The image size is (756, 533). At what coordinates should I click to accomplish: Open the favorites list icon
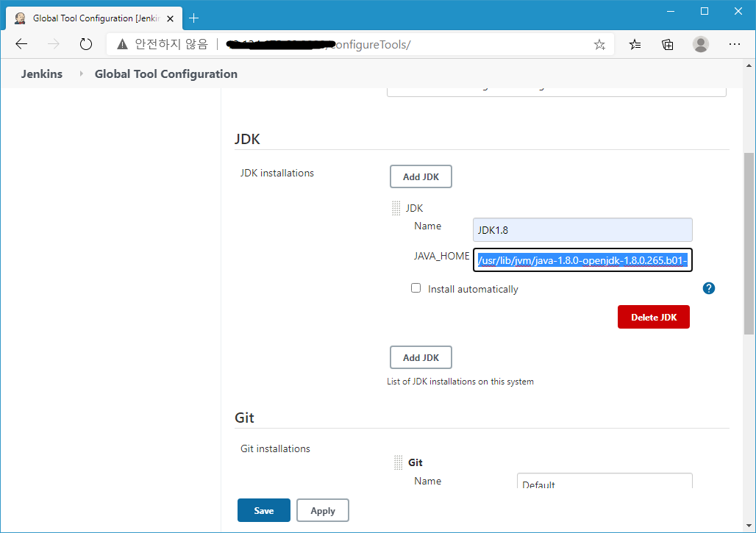tap(635, 45)
